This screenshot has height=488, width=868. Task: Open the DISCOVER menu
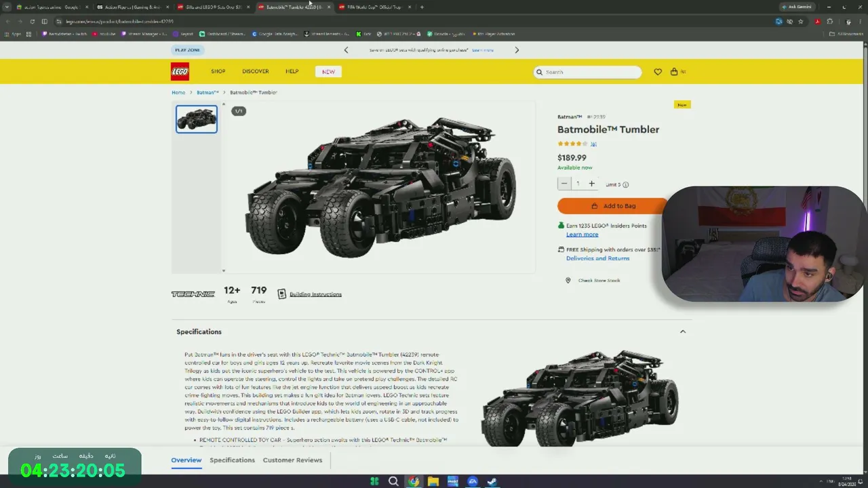(x=256, y=72)
